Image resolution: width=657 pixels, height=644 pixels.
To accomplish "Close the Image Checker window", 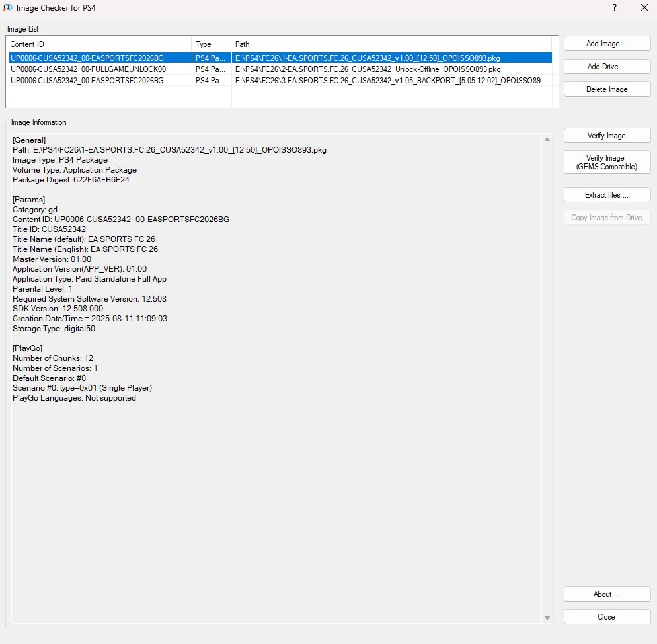I will pos(644,8).
